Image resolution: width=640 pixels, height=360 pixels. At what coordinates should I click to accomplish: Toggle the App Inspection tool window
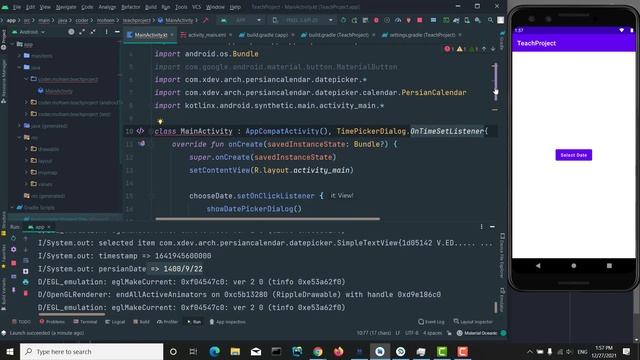point(227,322)
